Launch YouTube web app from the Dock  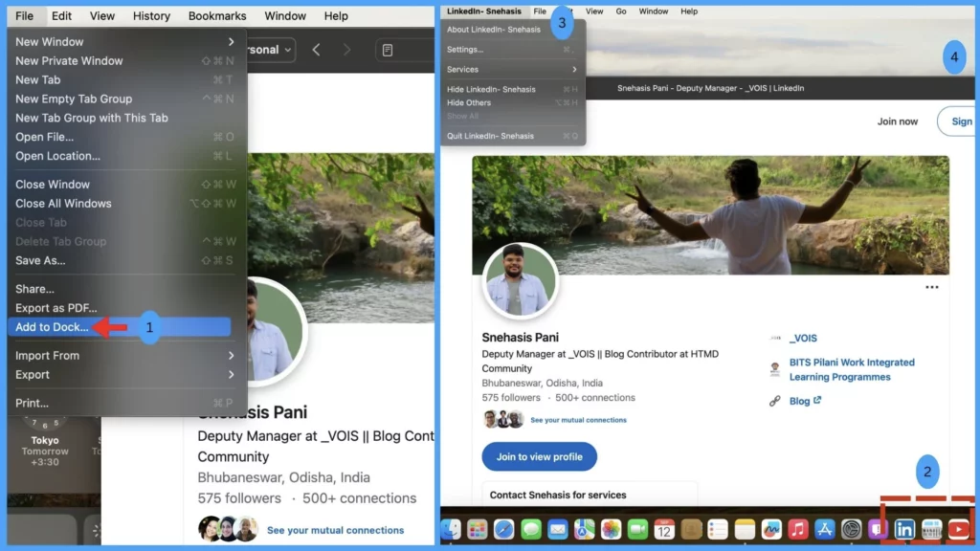click(958, 530)
